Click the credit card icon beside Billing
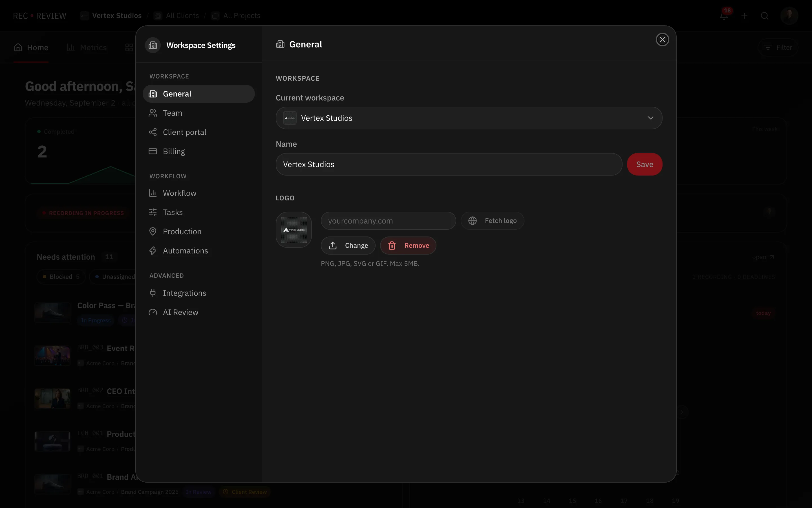Viewport: 812px width, 508px height. click(153, 151)
